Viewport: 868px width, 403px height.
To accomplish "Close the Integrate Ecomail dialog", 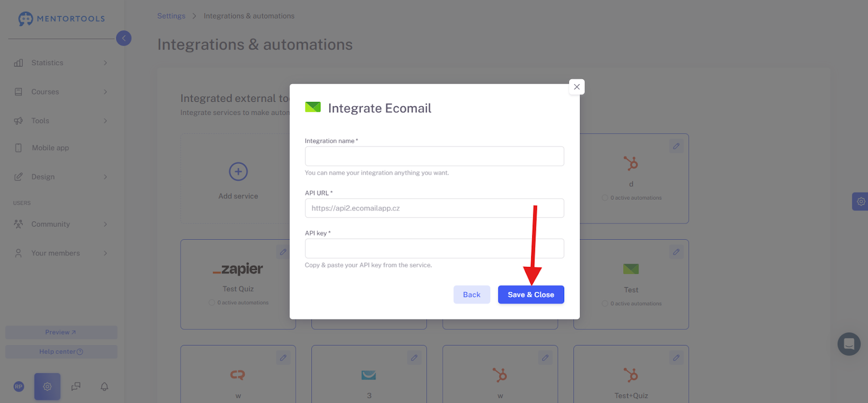I will 577,87.
